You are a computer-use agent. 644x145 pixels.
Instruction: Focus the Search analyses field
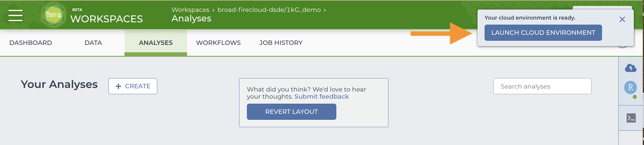pos(542,86)
